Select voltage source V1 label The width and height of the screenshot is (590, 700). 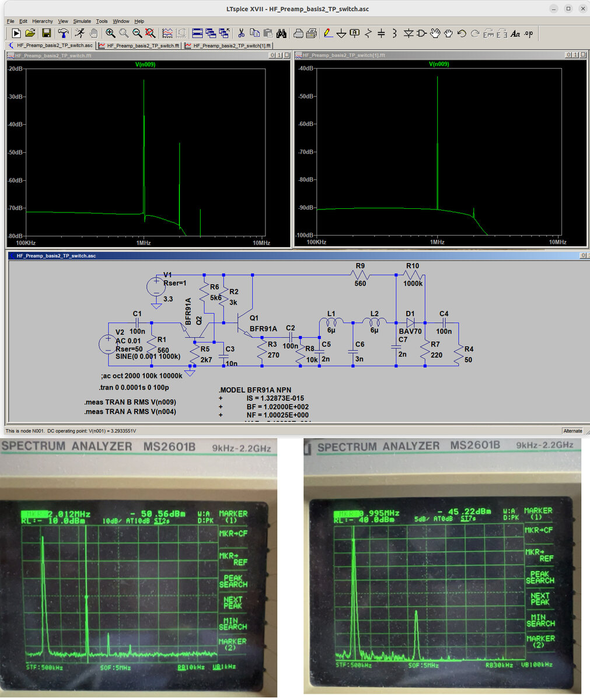(168, 275)
